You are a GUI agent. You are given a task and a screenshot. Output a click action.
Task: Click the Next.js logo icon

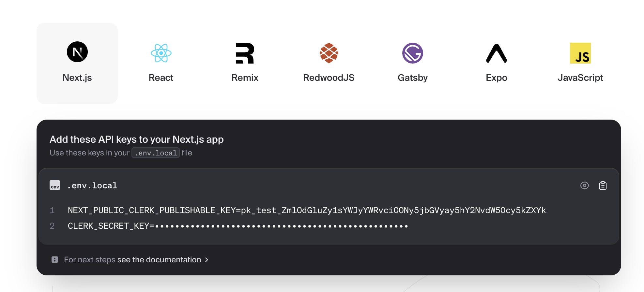tap(77, 52)
